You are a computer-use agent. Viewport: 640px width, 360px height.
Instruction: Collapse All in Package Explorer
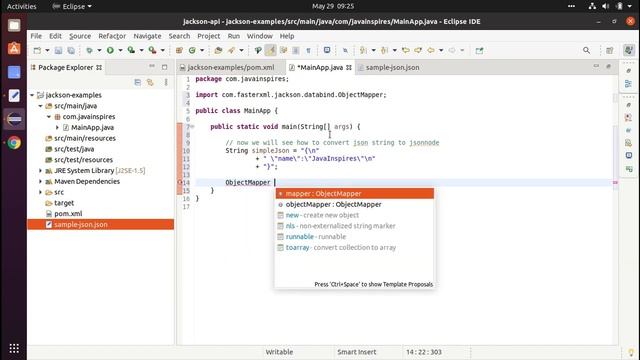[138, 82]
